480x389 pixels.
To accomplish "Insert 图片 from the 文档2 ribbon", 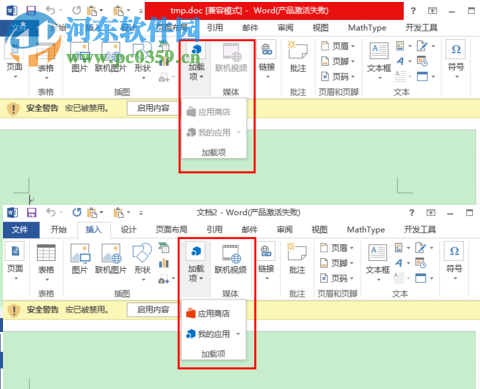I will [80, 259].
